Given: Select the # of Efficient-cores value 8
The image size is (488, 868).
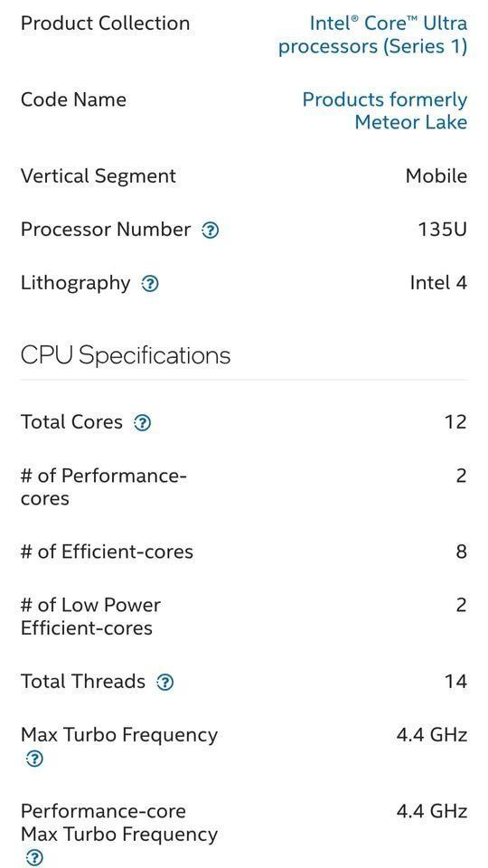Looking at the screenshot, I should [x=462, y=552].
